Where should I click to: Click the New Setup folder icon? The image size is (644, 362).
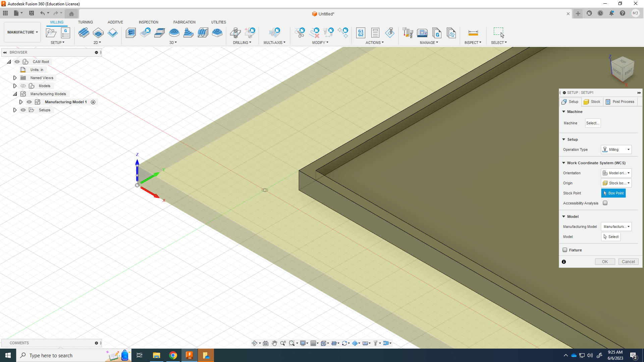51,33
